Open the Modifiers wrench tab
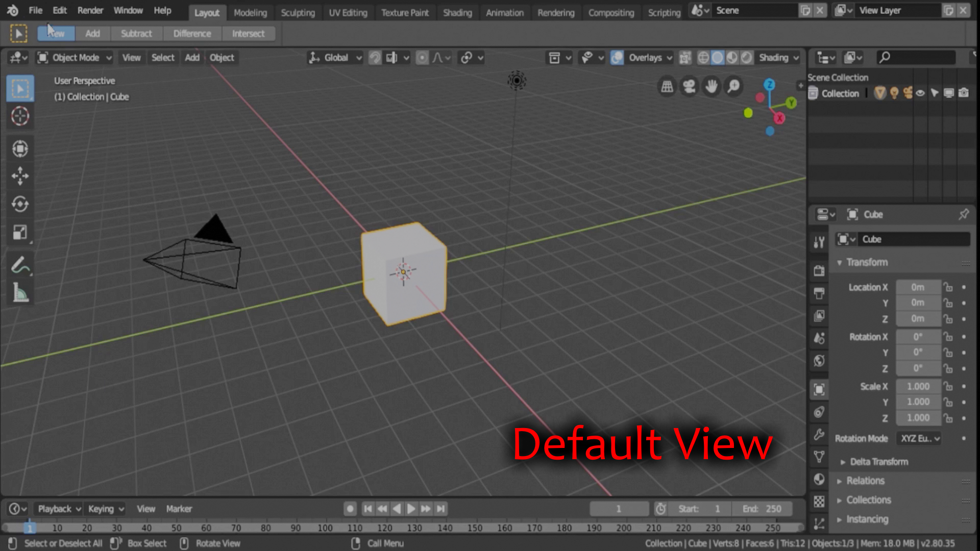The image size is (980, 551). (x=819, y=434)
